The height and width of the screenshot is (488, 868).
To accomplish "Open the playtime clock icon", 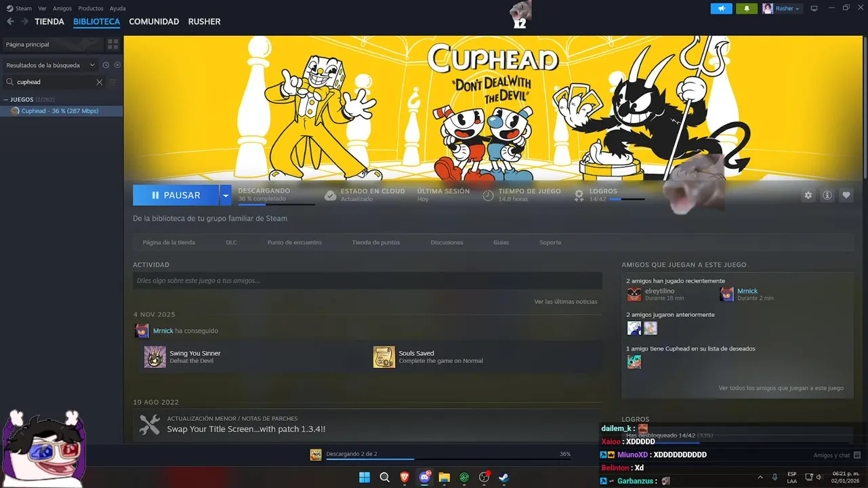I will pos(488,195).
